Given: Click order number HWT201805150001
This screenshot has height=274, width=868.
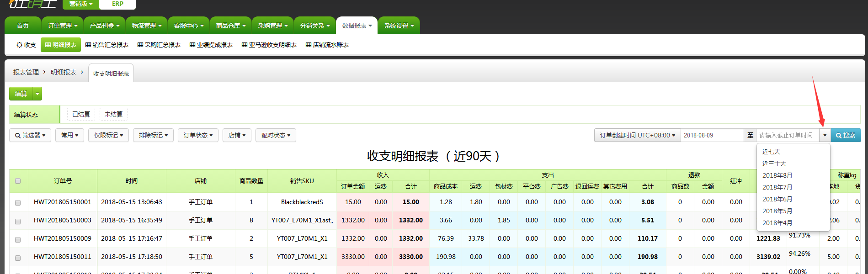Looking at the screenshot, I should point(63,202).
